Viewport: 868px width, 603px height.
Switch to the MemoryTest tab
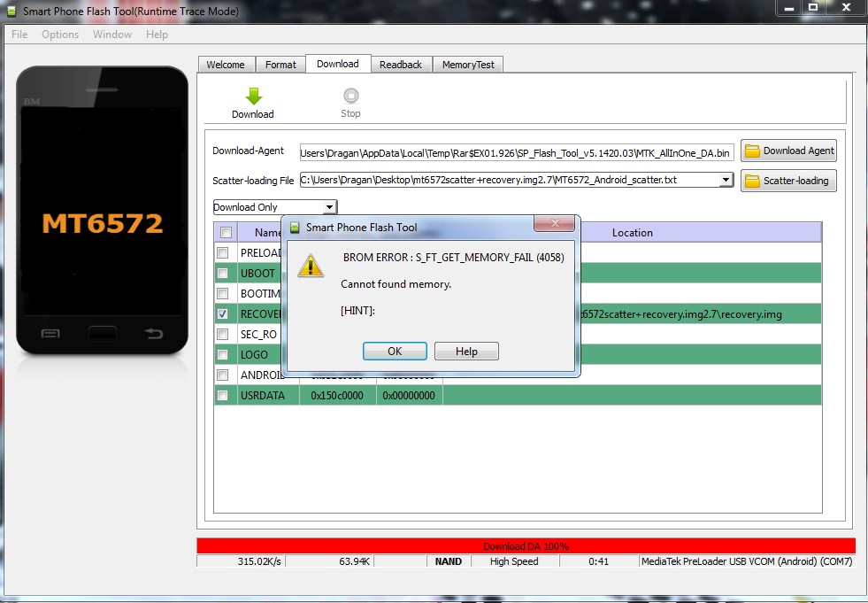(x=468, y=65)
